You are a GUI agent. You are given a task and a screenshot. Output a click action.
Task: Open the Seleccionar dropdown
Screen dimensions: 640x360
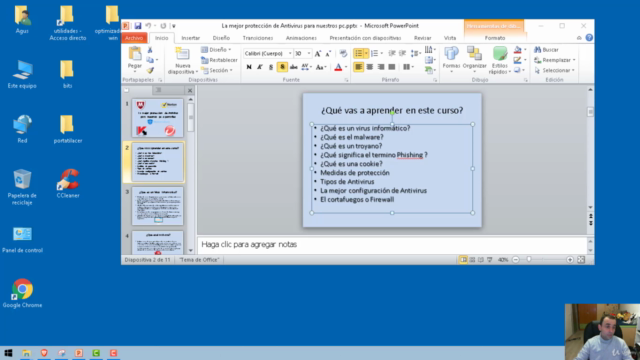pyautogui.click(x=555, y=70)
